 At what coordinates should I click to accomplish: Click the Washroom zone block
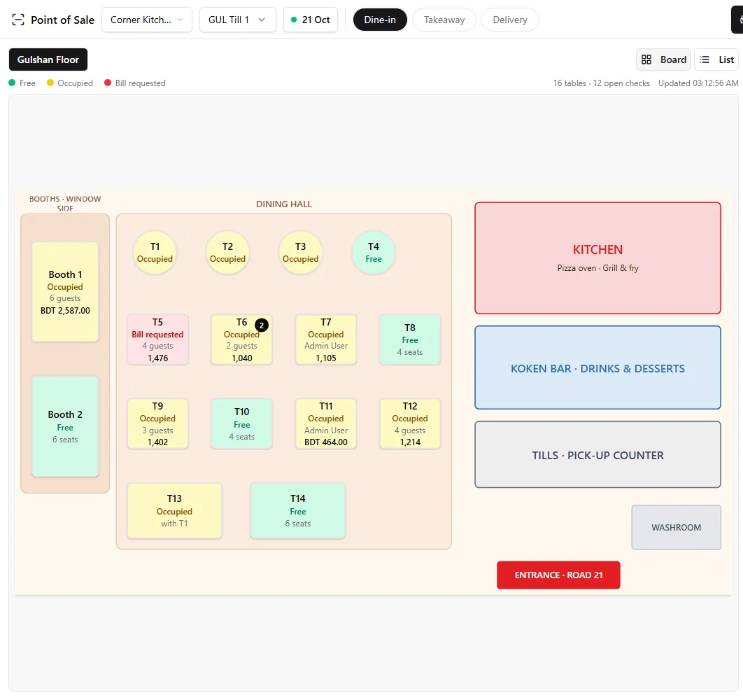pos(677,527)
